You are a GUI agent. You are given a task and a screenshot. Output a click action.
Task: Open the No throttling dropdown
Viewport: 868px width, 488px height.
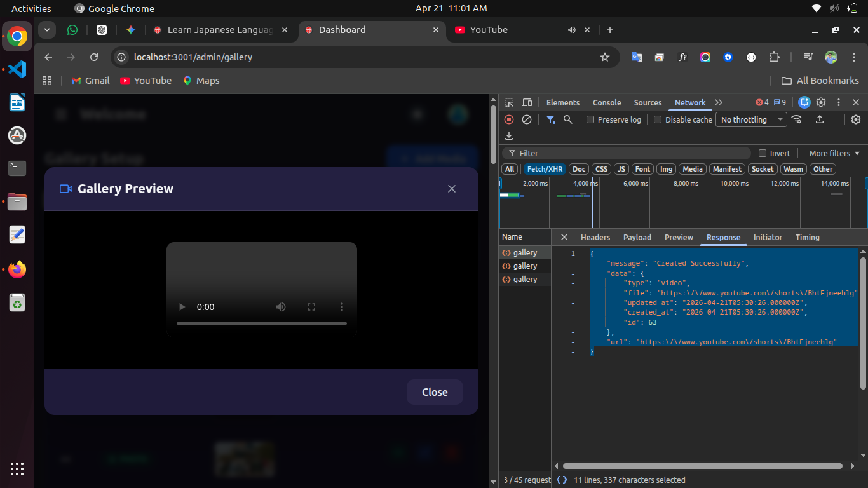[x=750, y=119]
